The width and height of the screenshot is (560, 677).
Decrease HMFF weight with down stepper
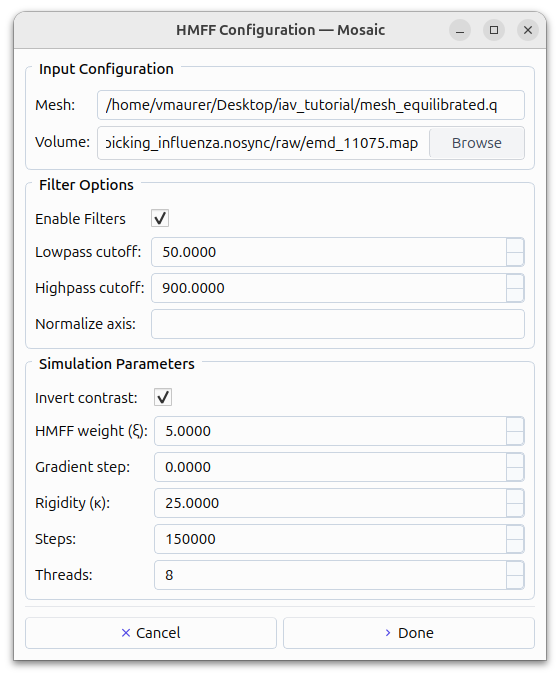(x=515, y=438)
